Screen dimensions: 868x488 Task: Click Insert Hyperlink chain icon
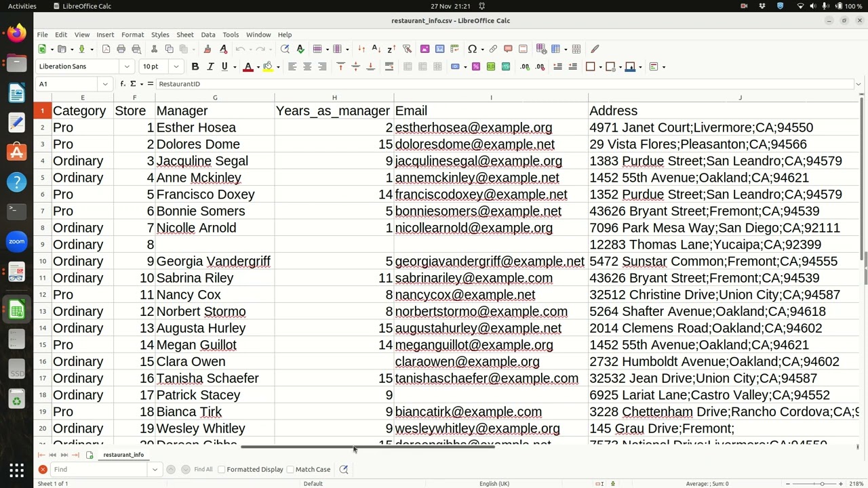pos(493,49)
